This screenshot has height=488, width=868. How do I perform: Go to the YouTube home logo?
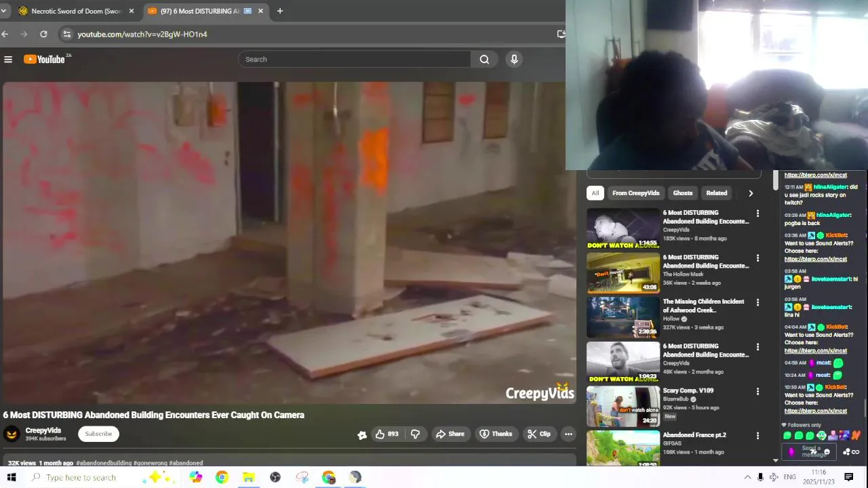click(x=45, y=60)
